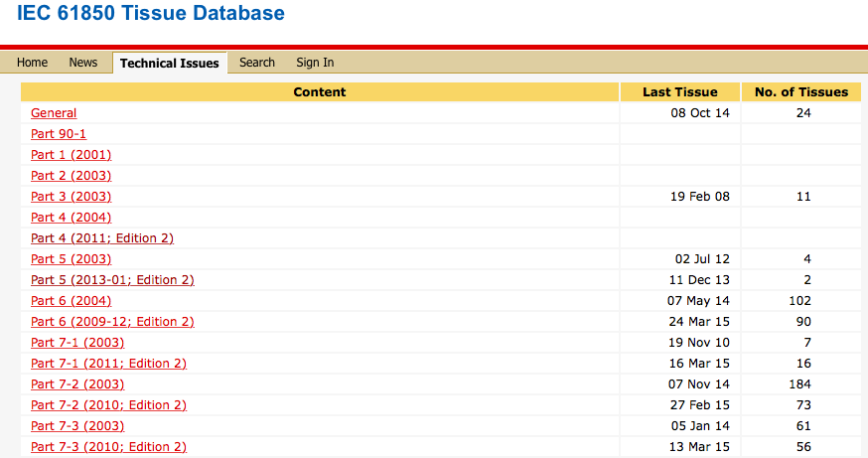This screenshot has height=458, width=868.
Task: Click tissue count 24 in General row
Action: (803, 113)
